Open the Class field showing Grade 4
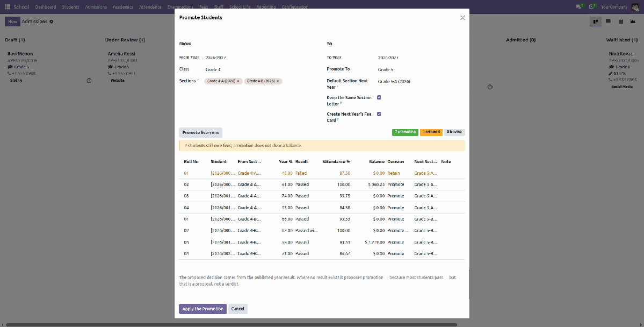Viewport: 644px width, 327px height. coord(263,69)
